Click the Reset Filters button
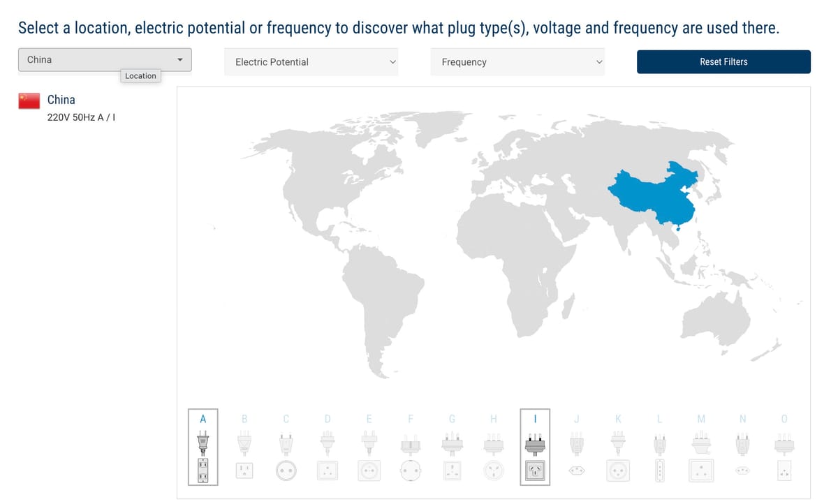 723,62
